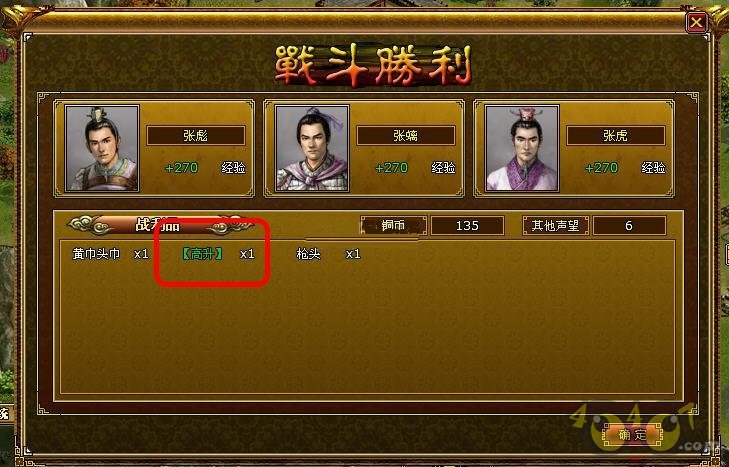This screenshot has height=467, width=729.
Task: Select 张虎's portrait
Action: point(522,148)
